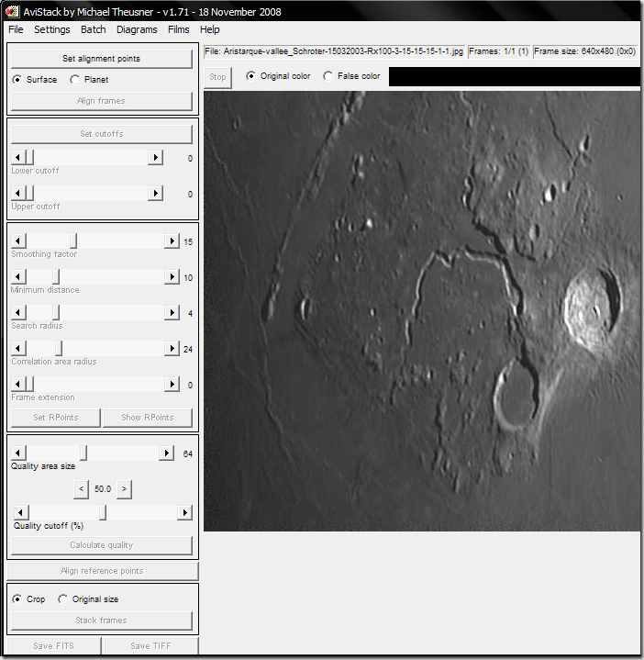Click the 'Frame size: 640x480 (0x0)' field
This screenshot has height=660, width=644.
click(584, 51)
